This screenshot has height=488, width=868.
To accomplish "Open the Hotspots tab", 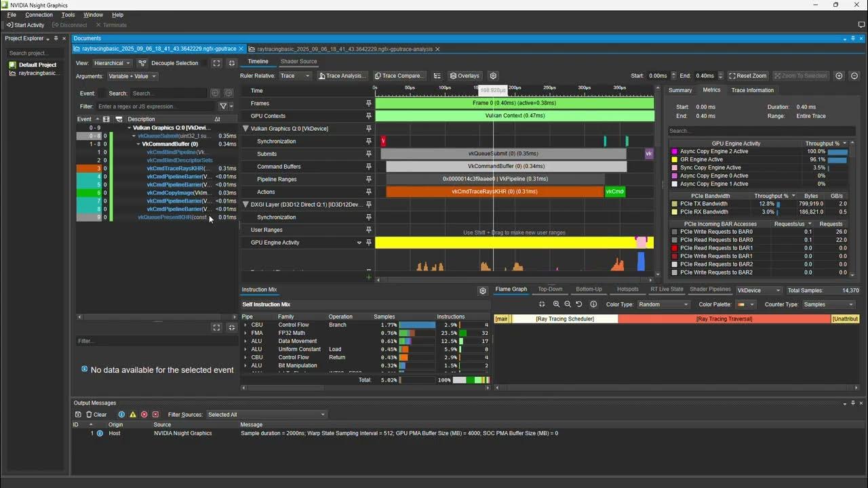I will pos(627,289).
